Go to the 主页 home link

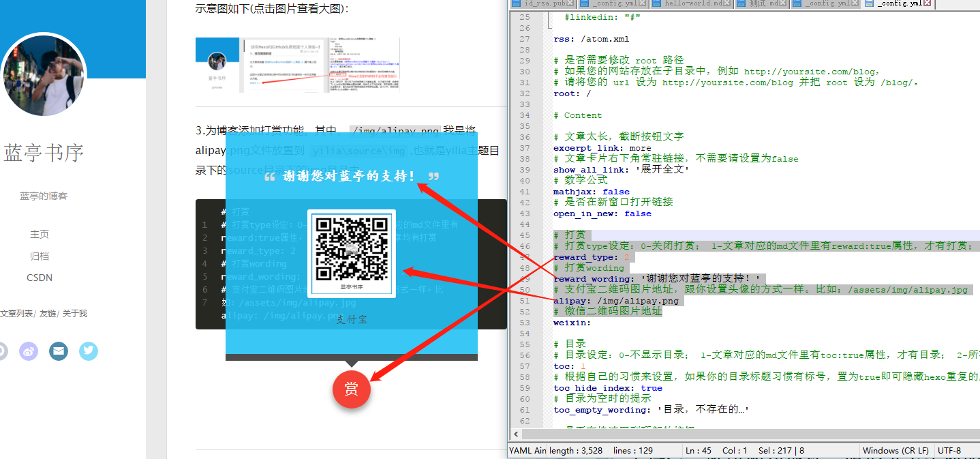point(40,234)
